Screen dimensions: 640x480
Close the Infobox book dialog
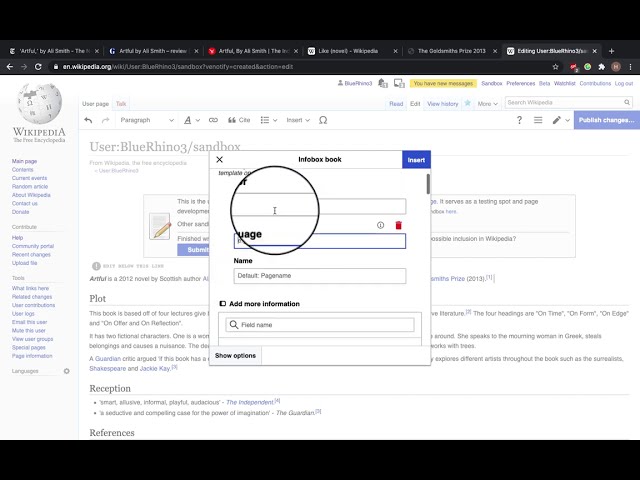click(x=220, y=160)
